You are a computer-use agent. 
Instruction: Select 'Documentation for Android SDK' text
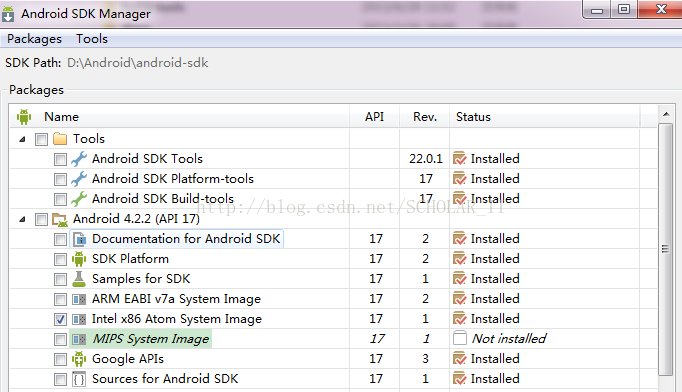[186, 239]
